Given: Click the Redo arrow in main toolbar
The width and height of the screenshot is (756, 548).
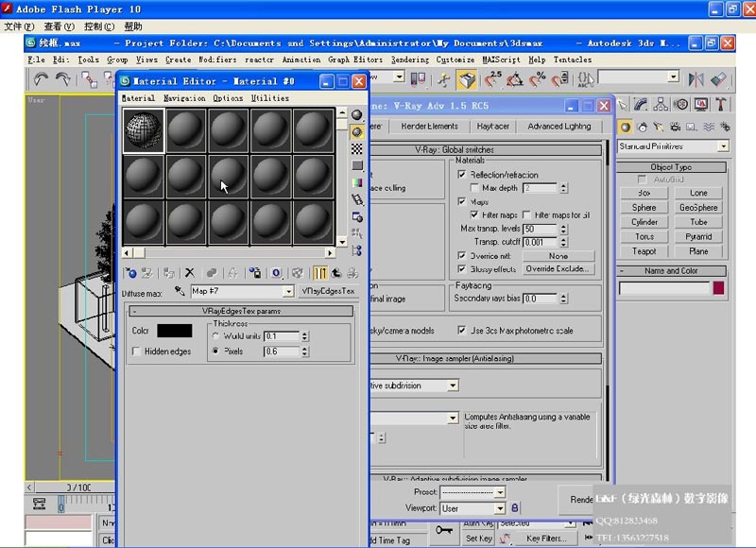Looking at the screenshot, I should (x=62, y=79).
